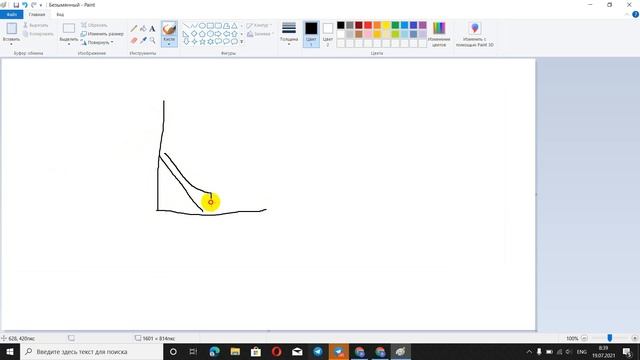Image resolution: width=640 pixels, height=360 pixels.
Task: Expand the shapes gallery more arrow
Action: (242, 42)
